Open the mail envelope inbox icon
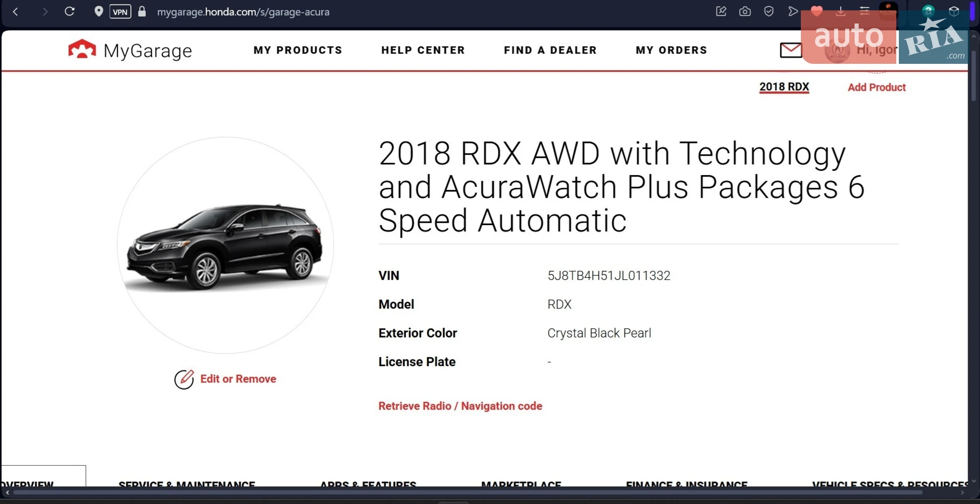Image resolution: width=980 pixels, height=504 pixels. pyautogui.click(x=791, y=50)
